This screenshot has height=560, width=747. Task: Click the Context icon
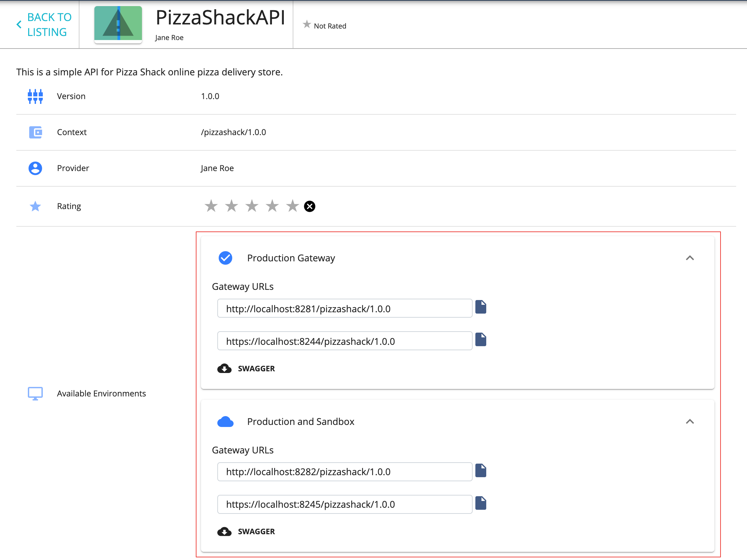coord(35,132)
